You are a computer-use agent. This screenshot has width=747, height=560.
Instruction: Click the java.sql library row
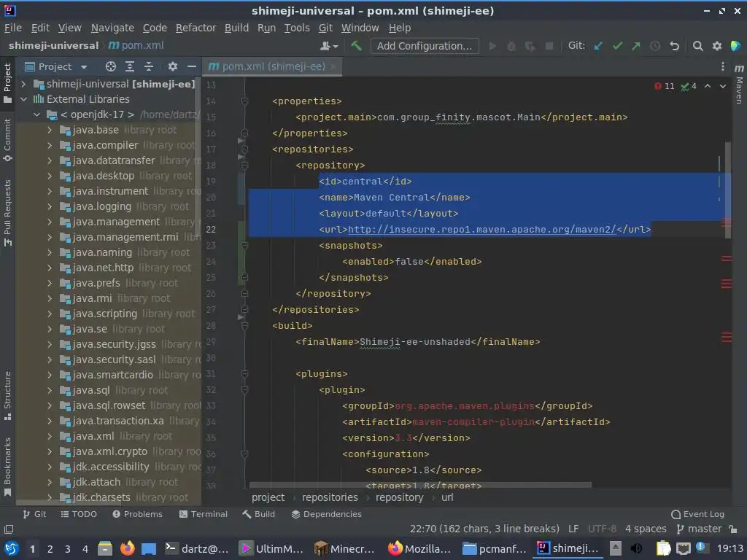point(109,390)
